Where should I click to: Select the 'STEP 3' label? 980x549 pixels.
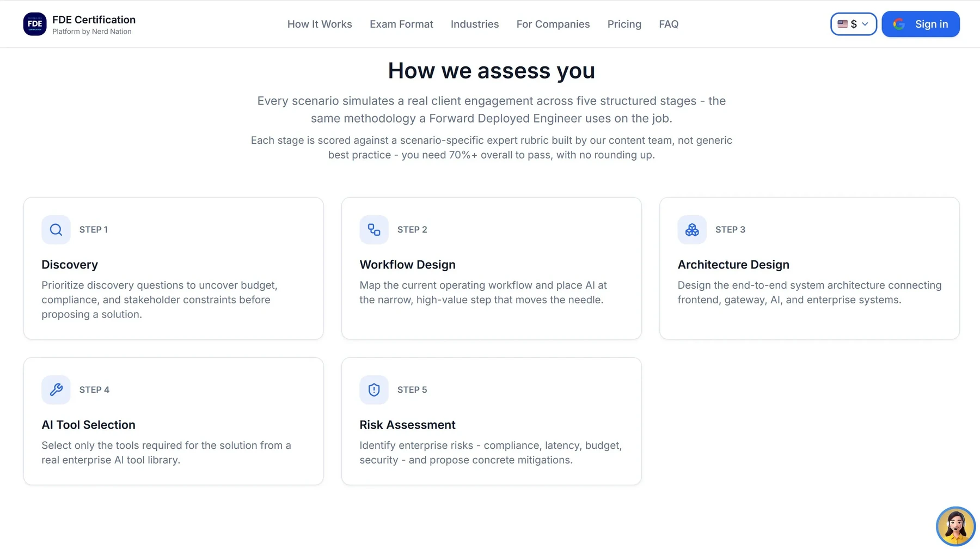click(x=730, y=230)
